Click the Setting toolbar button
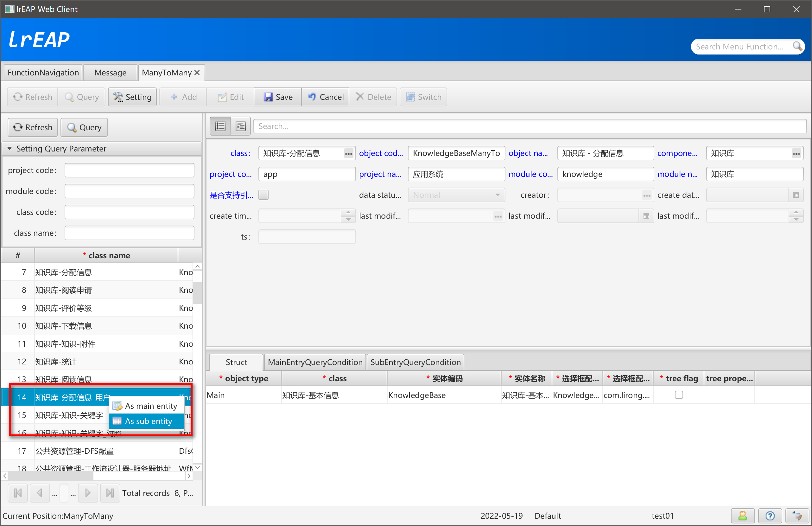The image size is (812, 526). click(132, 97)
